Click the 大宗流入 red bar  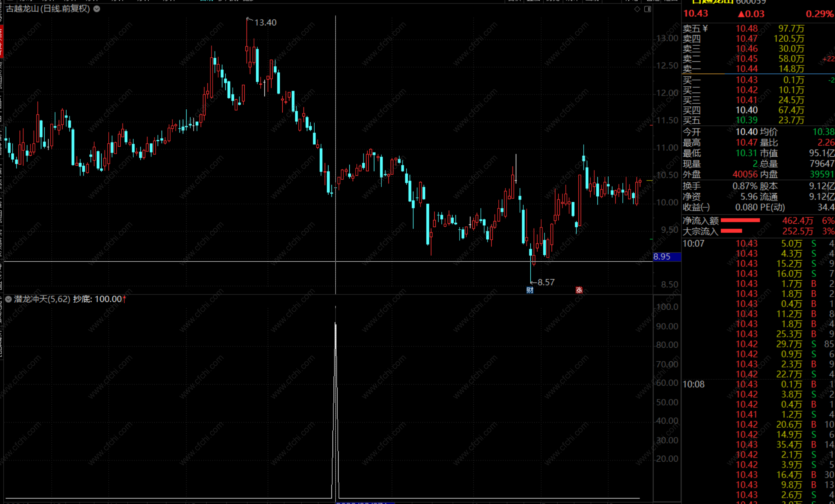click(x=731, y=231)
